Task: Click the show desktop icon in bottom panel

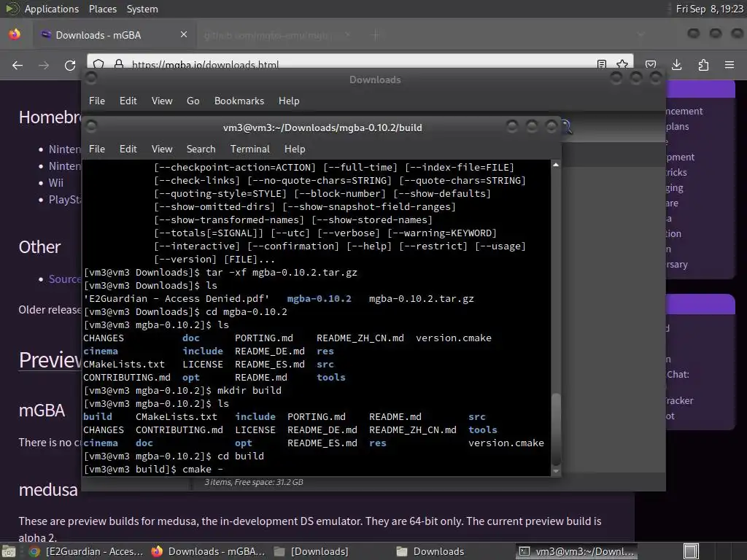Action: point(8,551)
